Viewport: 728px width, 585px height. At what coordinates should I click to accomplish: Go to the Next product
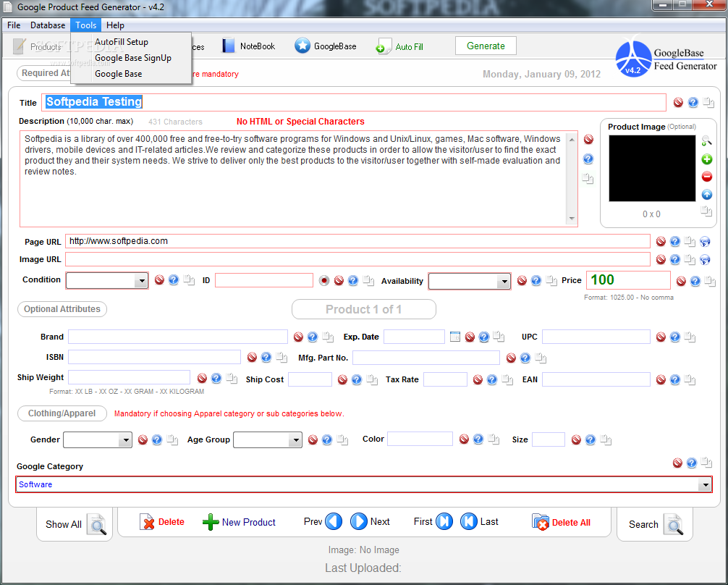(370, 521)
